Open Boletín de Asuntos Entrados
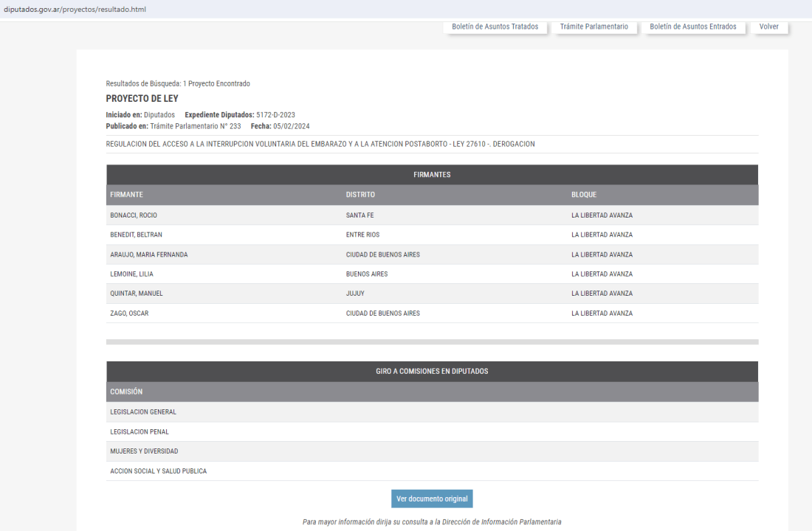812x531 pixels. pos(692,27)
